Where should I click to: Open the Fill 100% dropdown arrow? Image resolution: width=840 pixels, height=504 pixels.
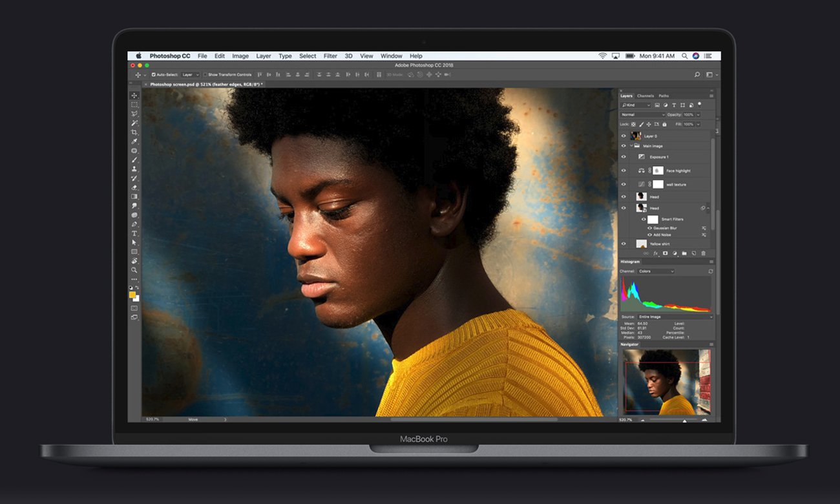coord(698,125)
